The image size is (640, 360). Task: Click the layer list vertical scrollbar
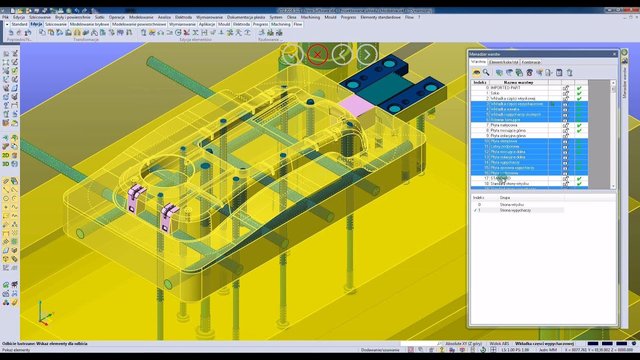613,135
